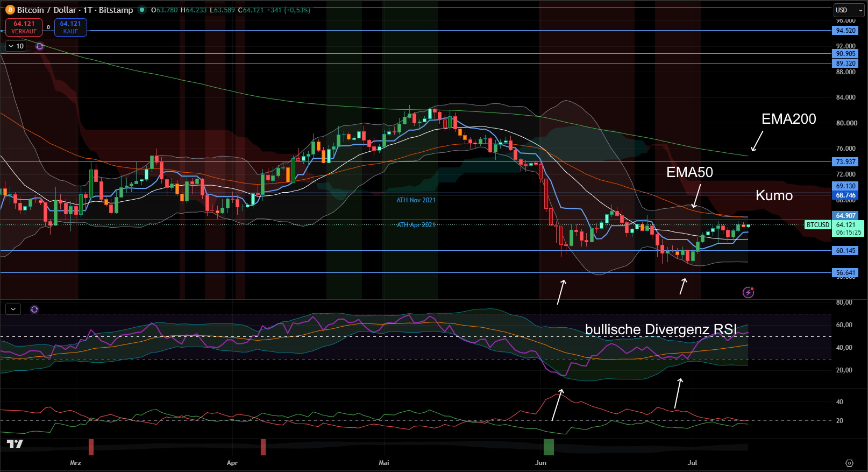868x472 pixels.
Task: Click the green market status dot
Action: coord(142,10)
